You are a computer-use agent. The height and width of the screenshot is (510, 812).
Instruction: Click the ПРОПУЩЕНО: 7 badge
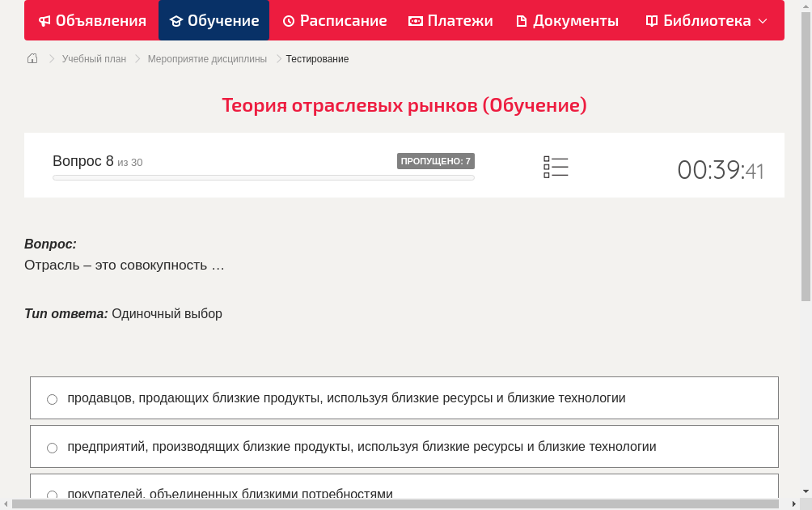[436, 160]
